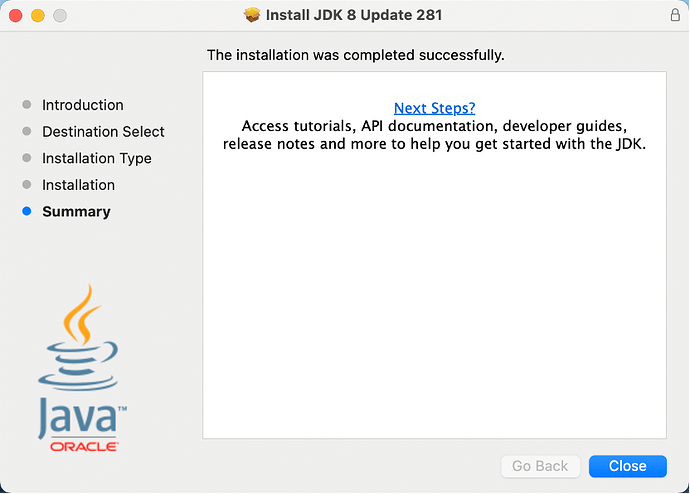Viewport: 690px width, 494px height.
Task: Minimize the installer with the yellow button
Action: click(38, 16)
